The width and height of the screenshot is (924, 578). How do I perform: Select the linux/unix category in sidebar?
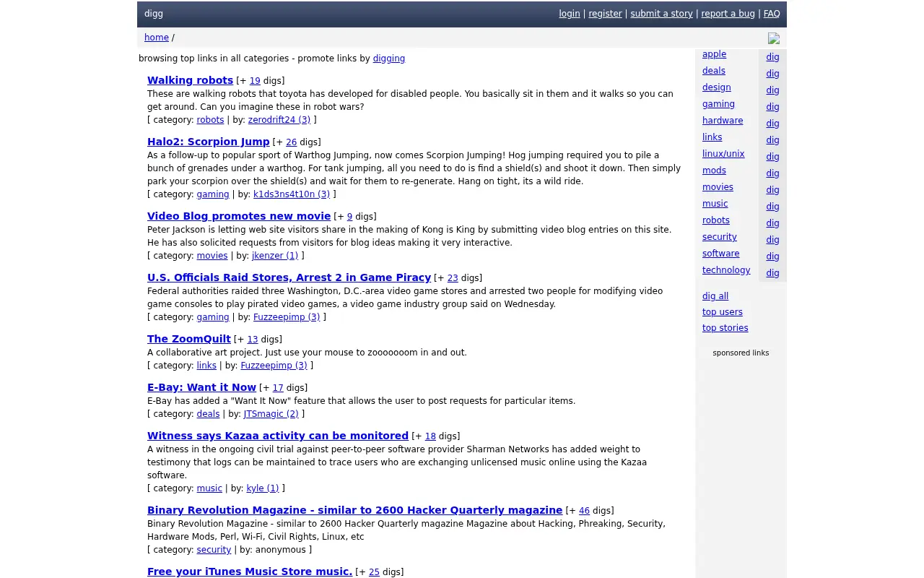point(723,154)
